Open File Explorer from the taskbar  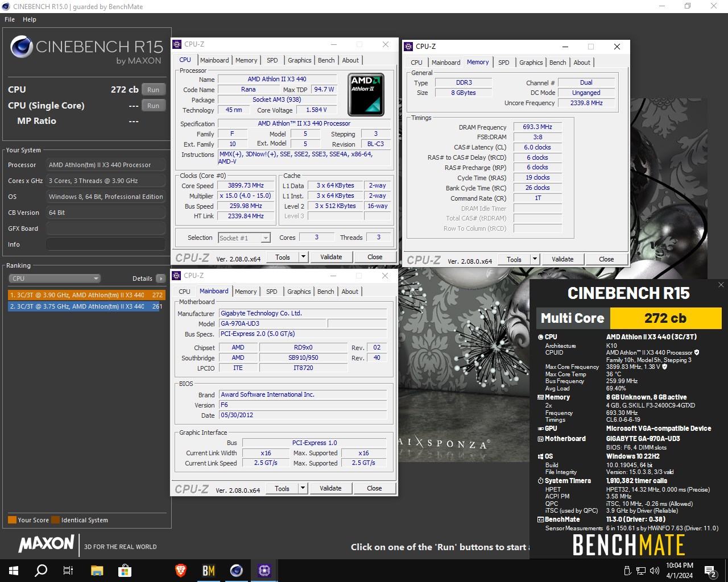(x=97, y=571)
